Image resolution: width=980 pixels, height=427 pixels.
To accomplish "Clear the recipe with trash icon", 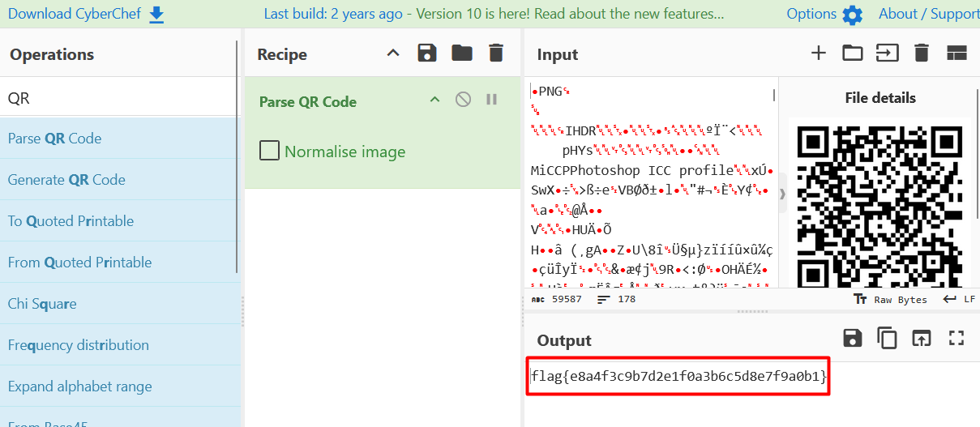I will (496, 53).
